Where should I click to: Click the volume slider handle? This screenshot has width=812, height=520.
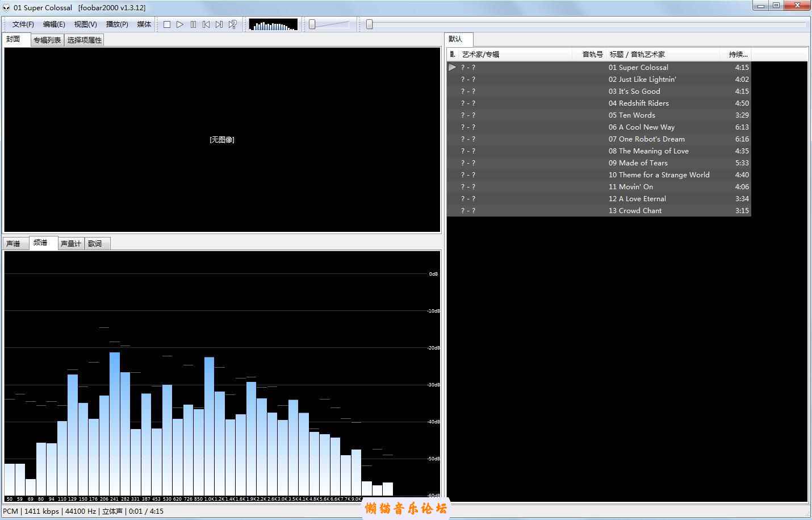point(312,24)
